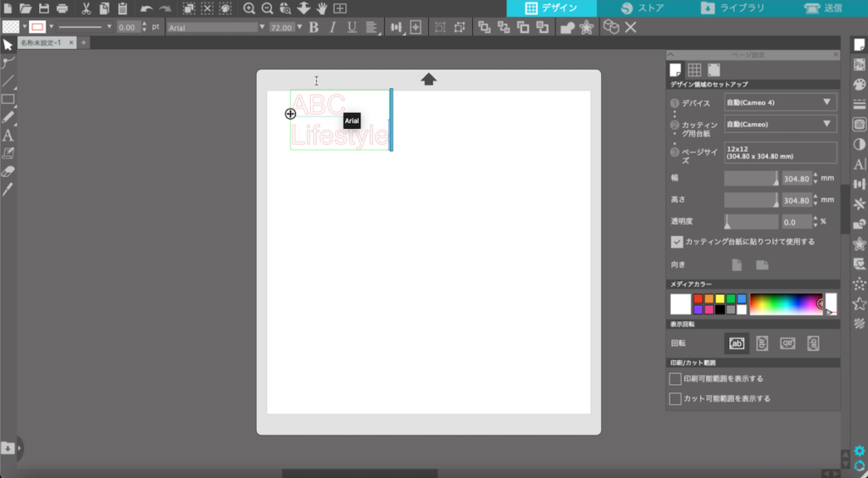Apply bold formatting to text

[314, 27]
